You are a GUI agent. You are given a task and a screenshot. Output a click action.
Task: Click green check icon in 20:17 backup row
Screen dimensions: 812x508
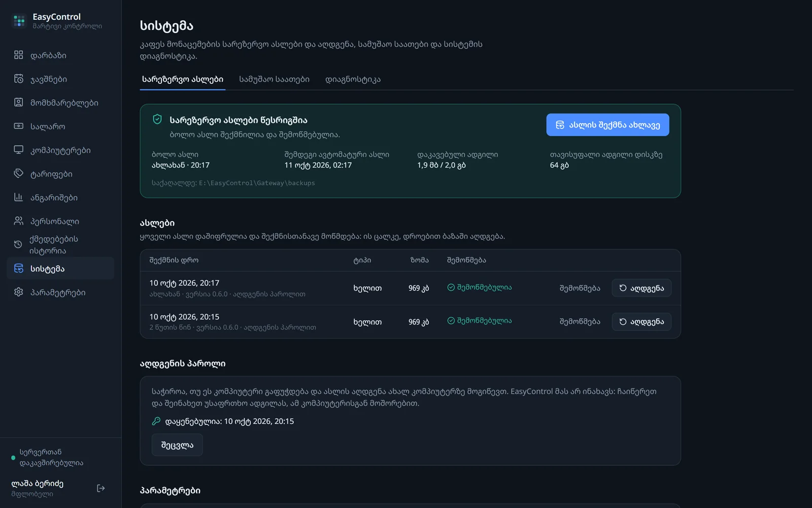[451, 288]
